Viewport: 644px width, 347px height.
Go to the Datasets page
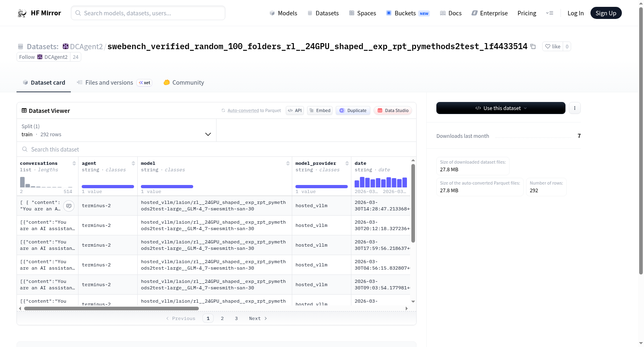323,13
